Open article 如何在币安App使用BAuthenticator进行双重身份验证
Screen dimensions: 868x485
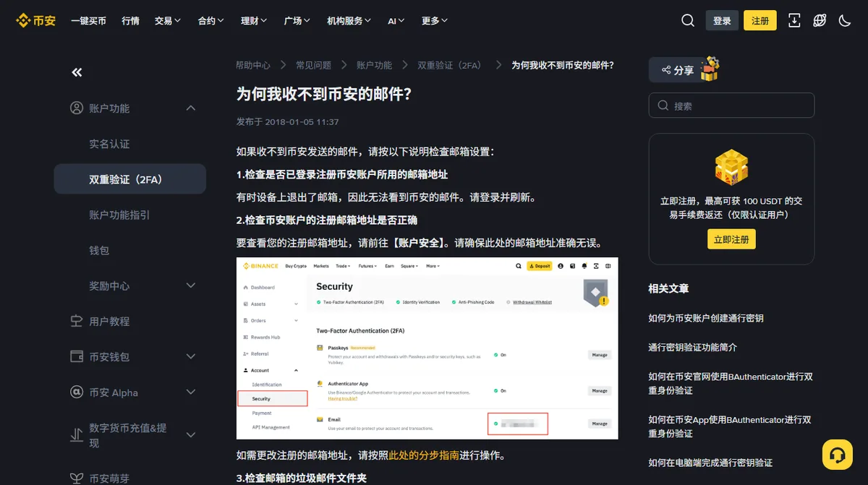731,426
